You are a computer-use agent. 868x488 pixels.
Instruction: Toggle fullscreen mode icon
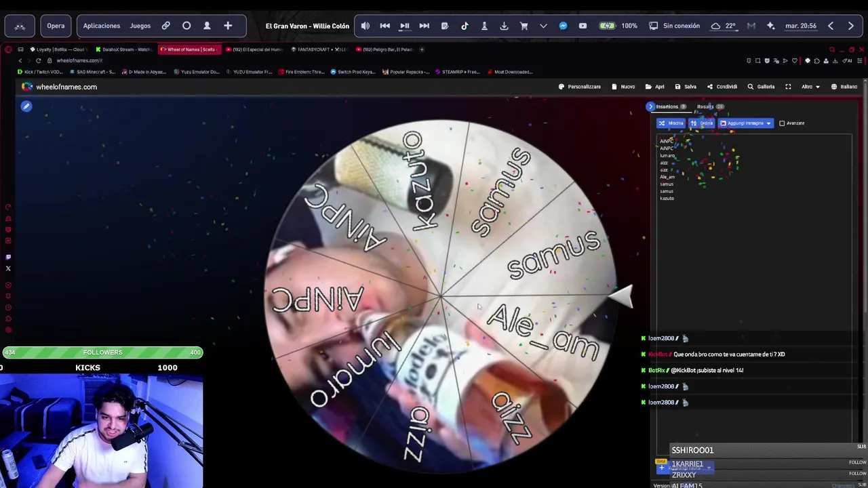click(x=788, y=87)
